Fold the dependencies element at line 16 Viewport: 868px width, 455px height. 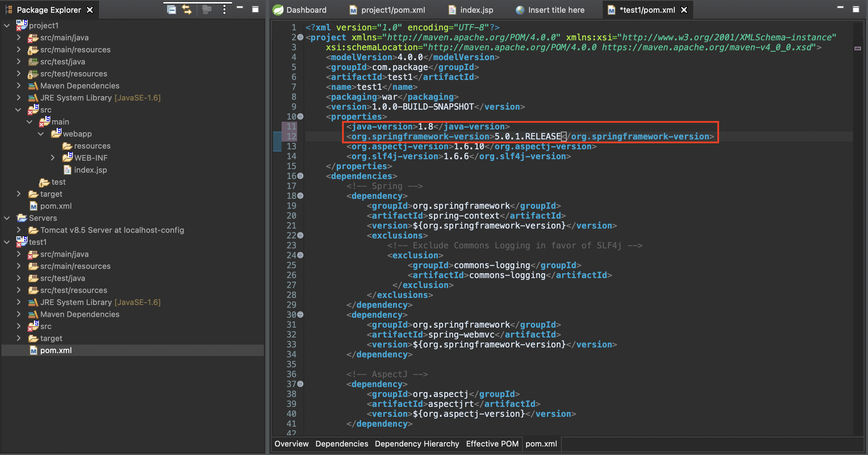(x=300, y=176)
